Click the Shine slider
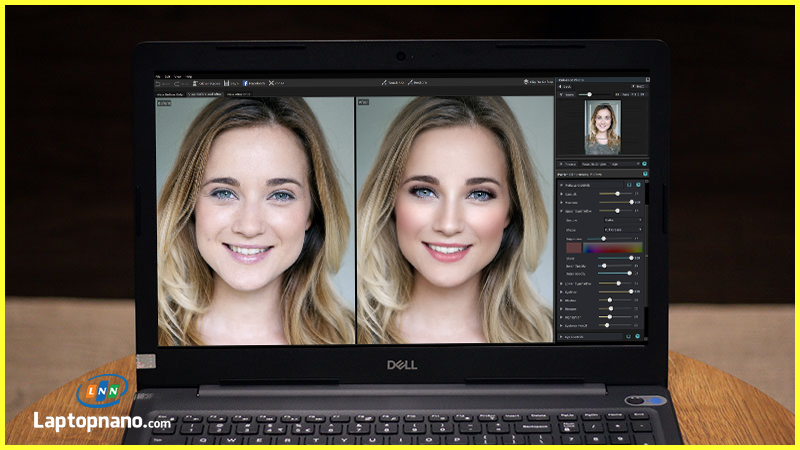This screenshot has width=800, height=450. pos(616,258)
